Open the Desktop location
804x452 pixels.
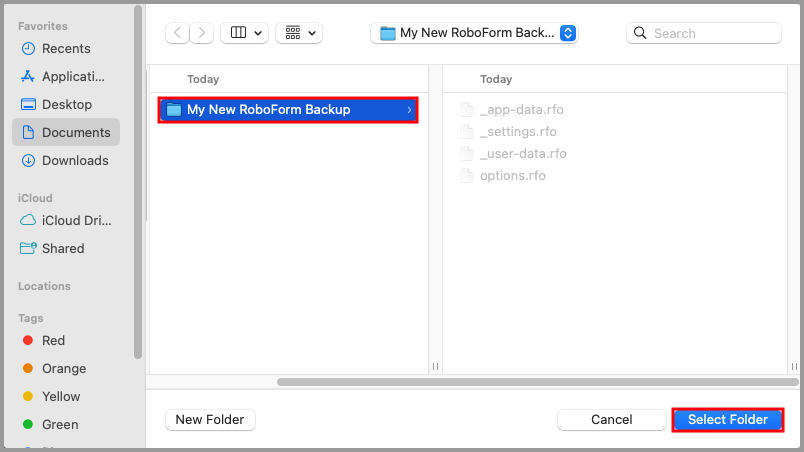[x=66, y=104]
